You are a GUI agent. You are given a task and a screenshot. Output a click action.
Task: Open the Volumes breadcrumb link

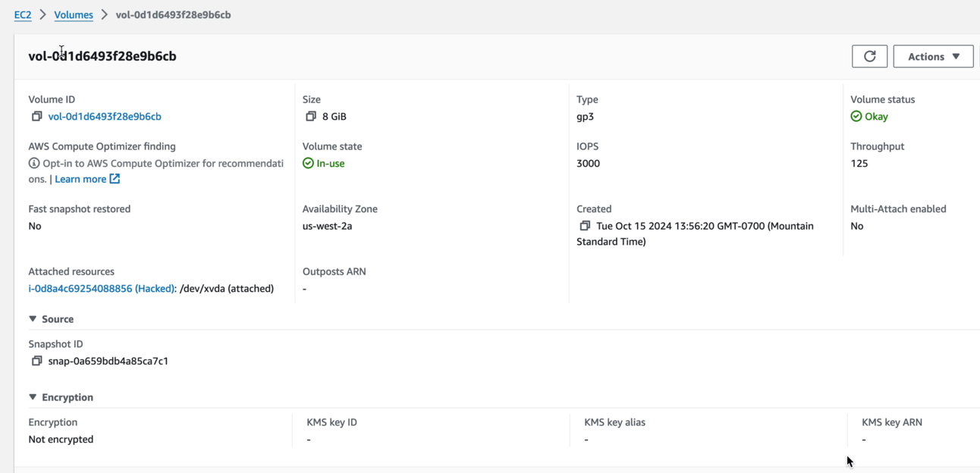(73, 14)
